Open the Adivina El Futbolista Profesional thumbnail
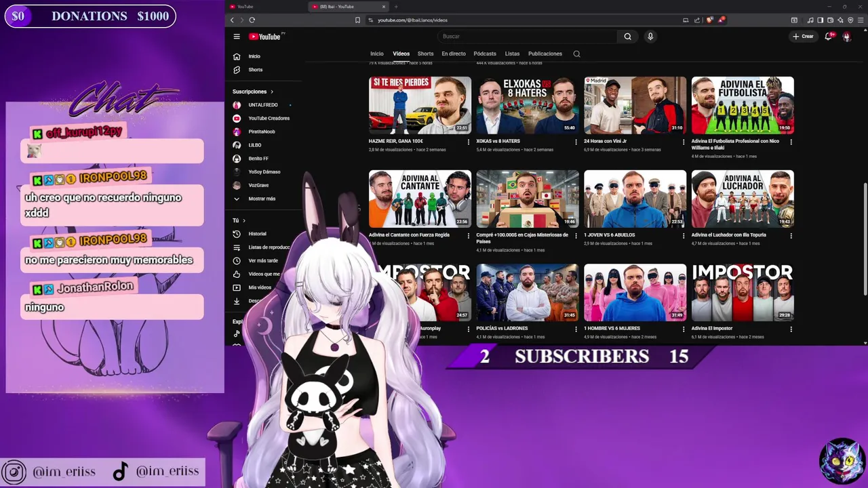 click(743, 105)
